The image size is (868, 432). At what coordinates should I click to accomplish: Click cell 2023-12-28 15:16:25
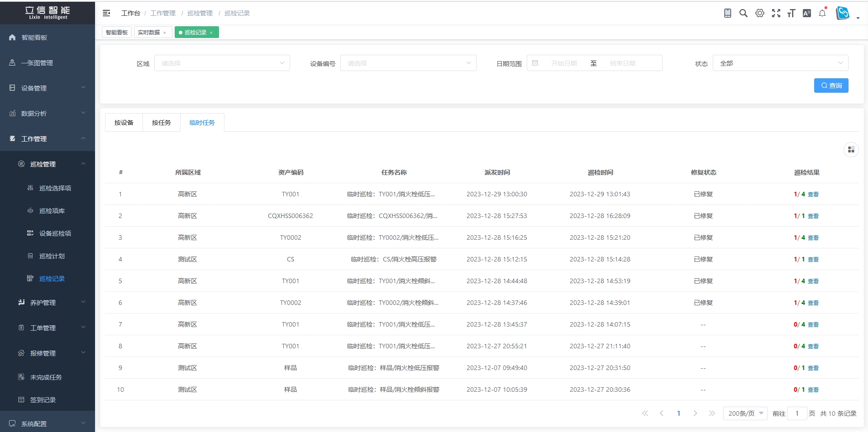(x=497, y=237)
